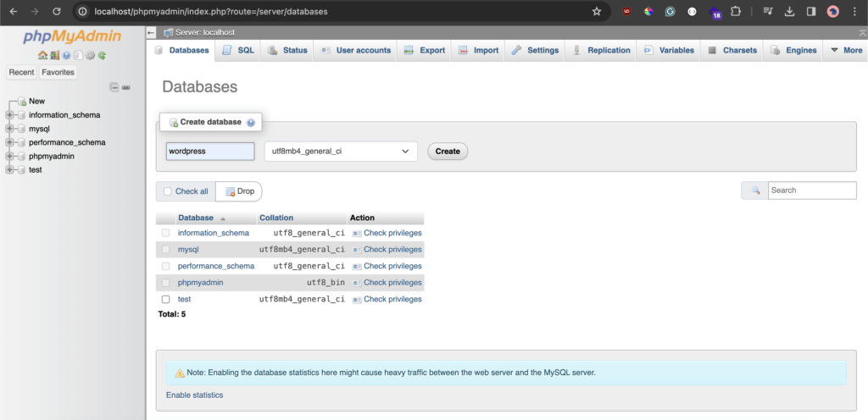Select the test database checkbox
This screenshot has height=420, width=868.
click(165, 299)
